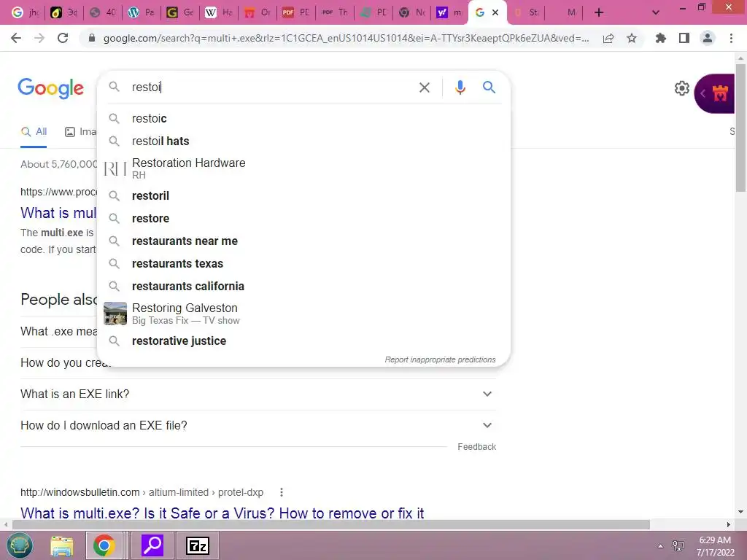The width and height of the screenshot is (747, 560).
Task: Switch to the Yahoo tab
Action: (449, 12)
